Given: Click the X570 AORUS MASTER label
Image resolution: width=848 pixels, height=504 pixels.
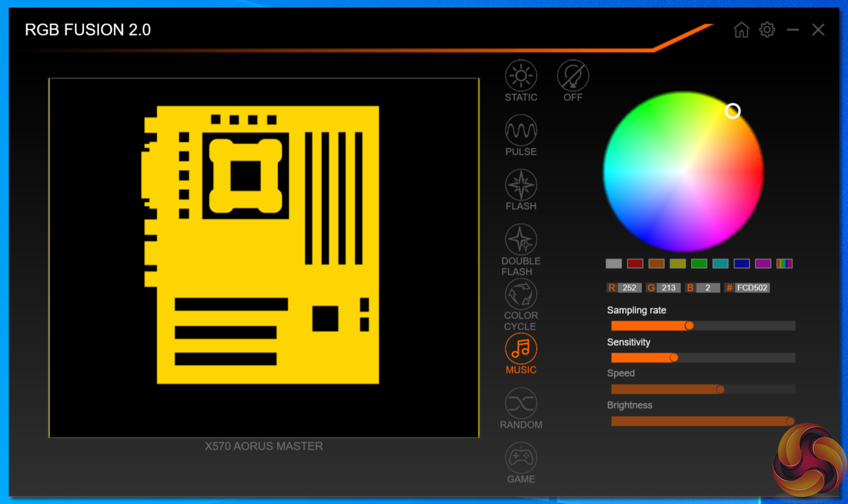Looking at the screenshot, I should pyautogui.click(x=264, y=446).
